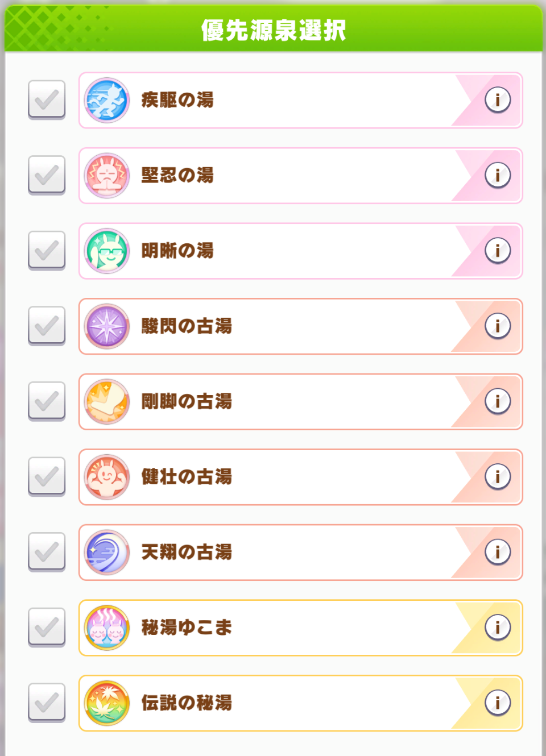This screenshot has width=546, height=756.
Task: View details of 伝説の秘湯
Action: (497, 703)
